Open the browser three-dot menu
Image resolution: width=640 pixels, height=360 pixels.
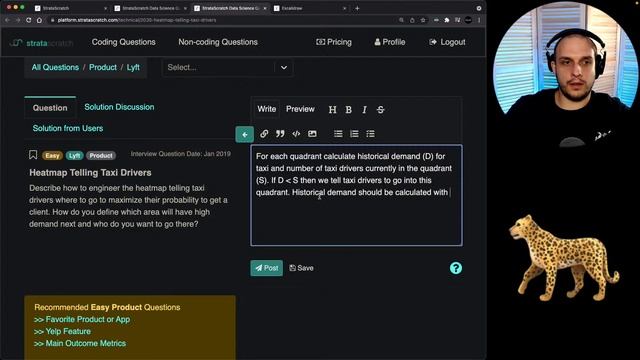479,20
